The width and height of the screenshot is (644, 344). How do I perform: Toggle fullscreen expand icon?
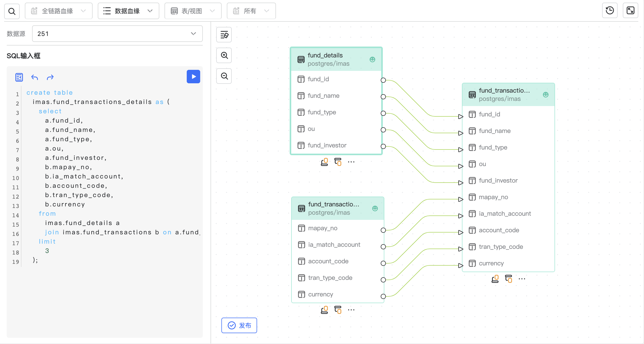[x=631, y=11]
